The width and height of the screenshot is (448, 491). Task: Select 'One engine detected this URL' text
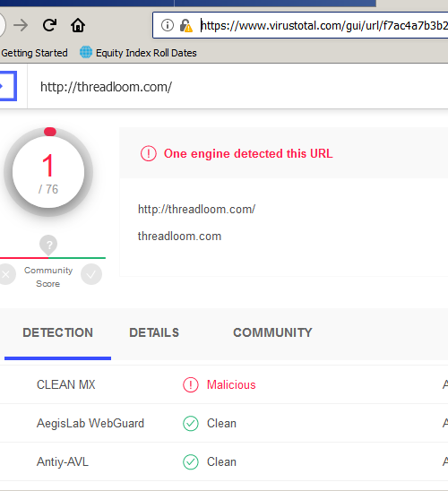coord(248,153)
